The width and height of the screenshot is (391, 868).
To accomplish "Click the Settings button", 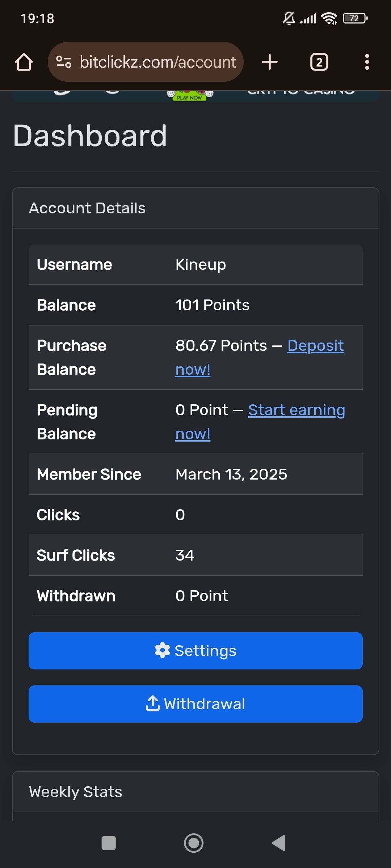I will [195, 651].
